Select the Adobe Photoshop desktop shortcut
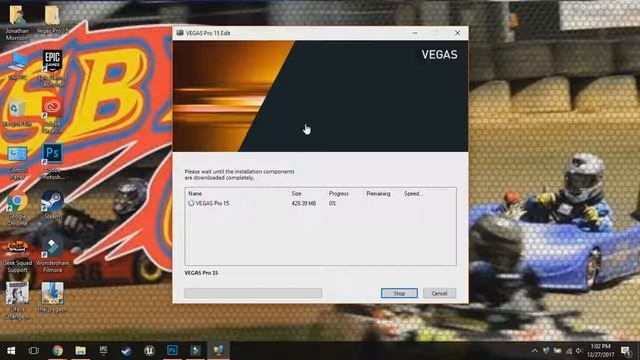 [52, 162]
